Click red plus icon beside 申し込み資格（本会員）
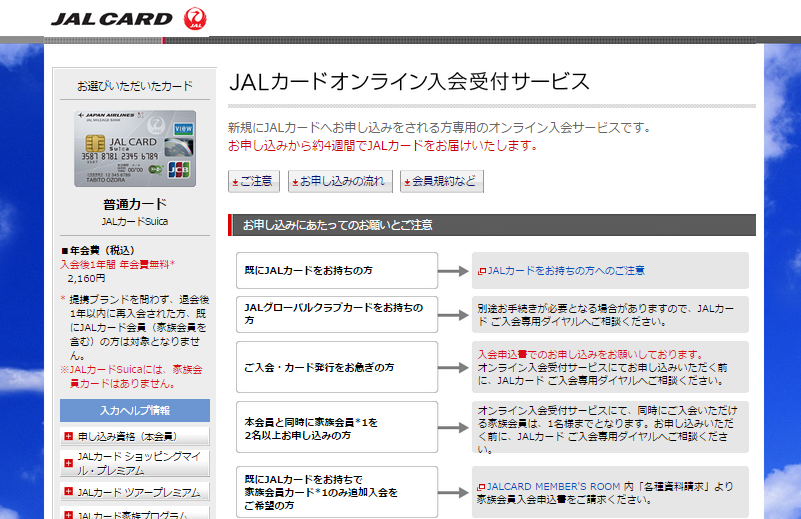801x519 pixels. click(x=68, y=436)
